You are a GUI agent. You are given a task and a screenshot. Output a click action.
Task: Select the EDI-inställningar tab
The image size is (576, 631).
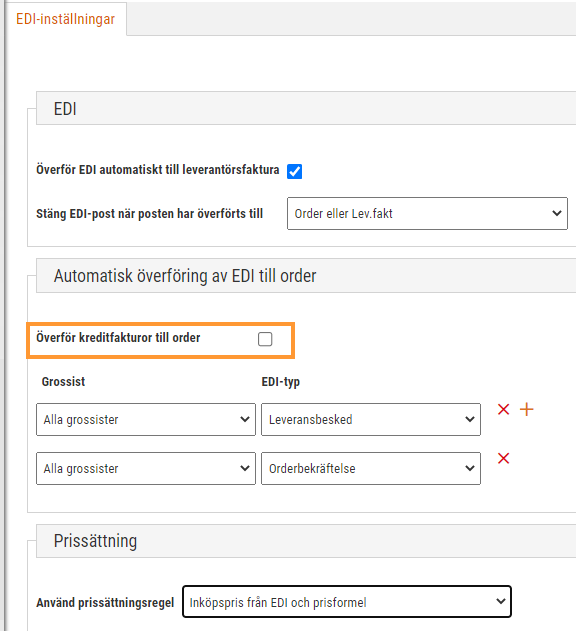click(x=66, y=19)
